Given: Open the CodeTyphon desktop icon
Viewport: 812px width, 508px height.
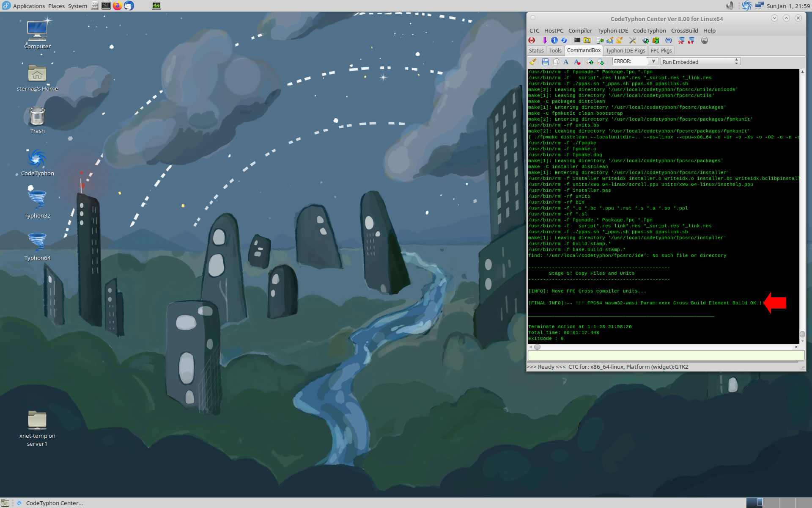Looking at the screenshot, I should [37, 163].
